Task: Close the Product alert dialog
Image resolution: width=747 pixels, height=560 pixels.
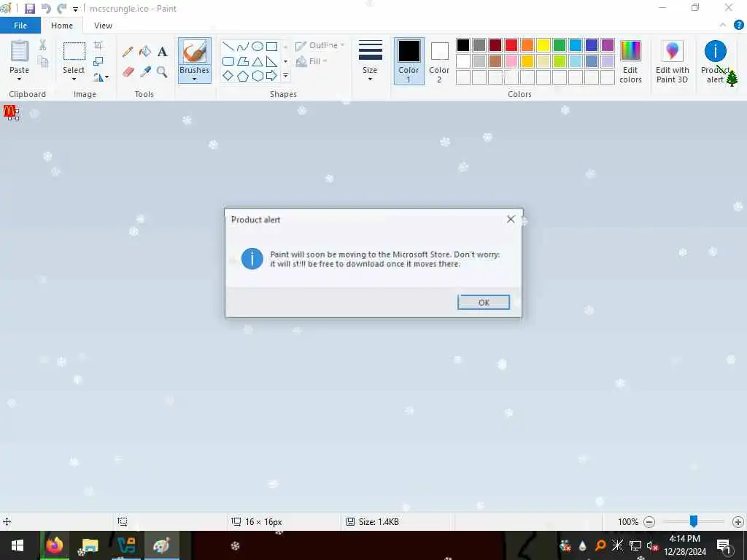Action: click(x=511, y=219)
